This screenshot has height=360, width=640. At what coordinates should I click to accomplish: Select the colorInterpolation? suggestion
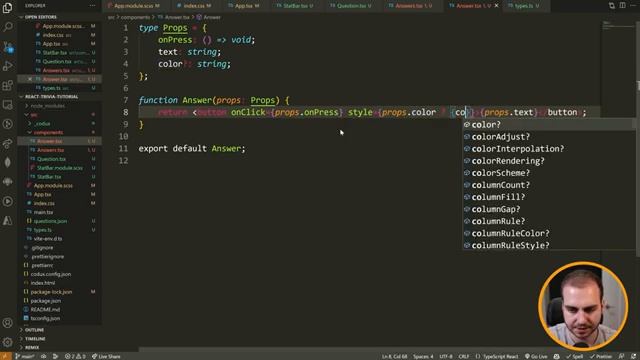549,149
